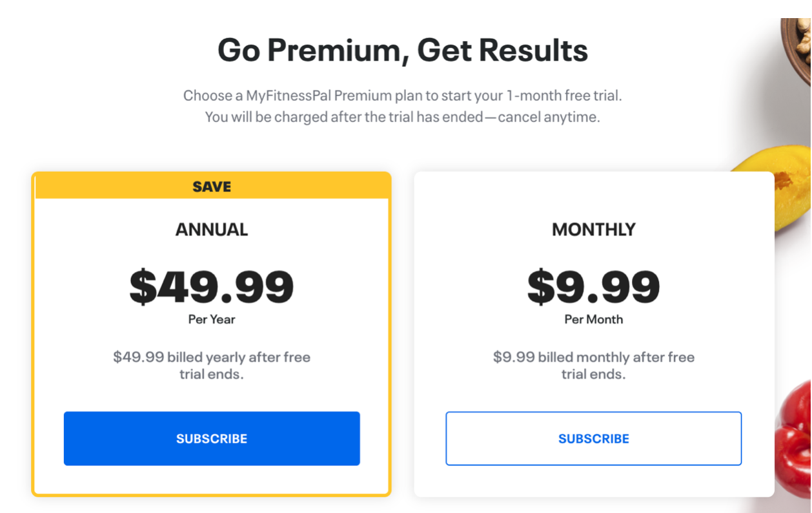
Task: Click the ANNUAL plan heading
Action: click(x=212, y=229)
